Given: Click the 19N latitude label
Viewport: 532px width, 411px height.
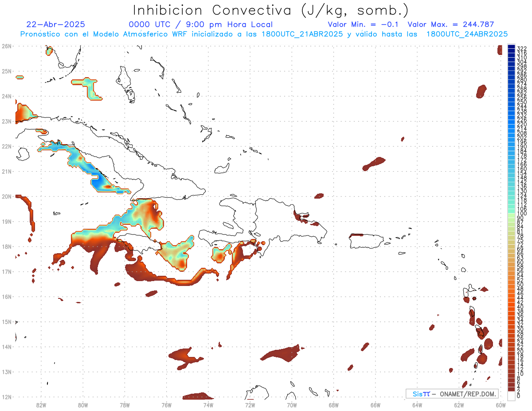Looking at the screenshot, I should click(x=6, y=221).
